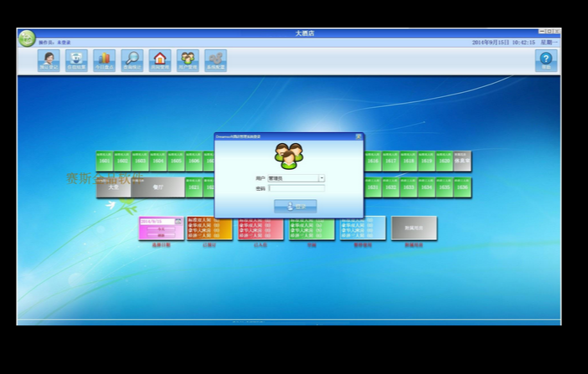The image size is (588, 374).
Task: Click the 住宿结算 checkout icon
Action: (76, 60)
